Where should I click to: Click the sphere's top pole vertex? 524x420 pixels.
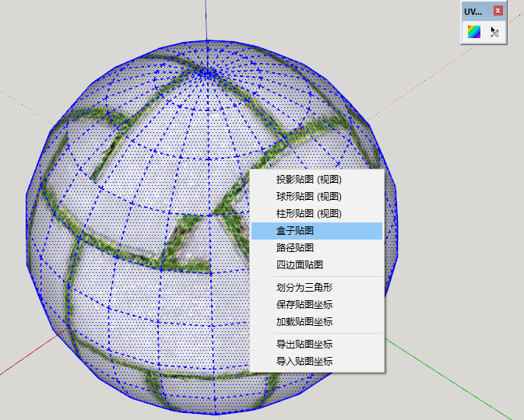207,73
